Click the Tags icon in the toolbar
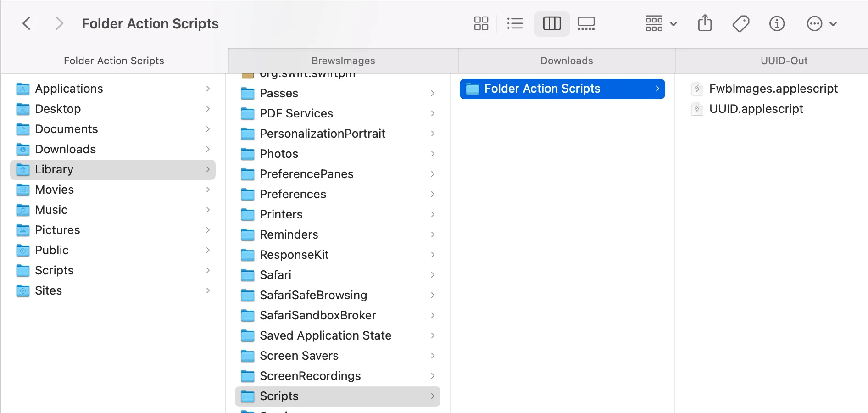 tap(740, 23)
